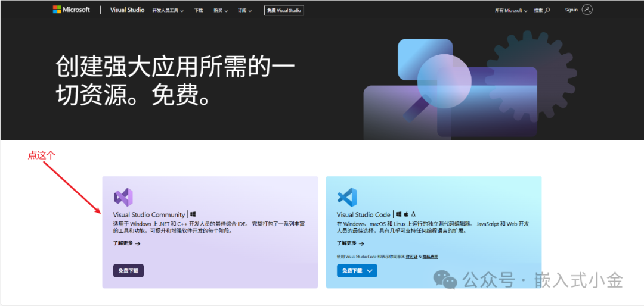
Task: Click the purple Visual Studio Community logo
Action: pyautogui.click(x=123, y=197)
